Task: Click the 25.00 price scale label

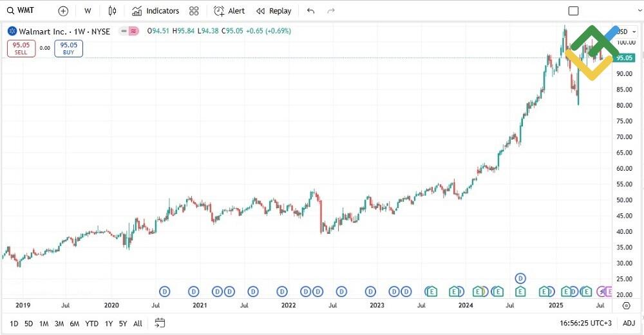Action: point(624,279)
